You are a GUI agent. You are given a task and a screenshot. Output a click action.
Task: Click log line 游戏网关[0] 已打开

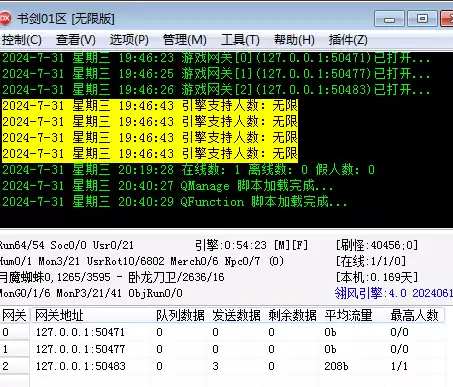tap(216, 58)
